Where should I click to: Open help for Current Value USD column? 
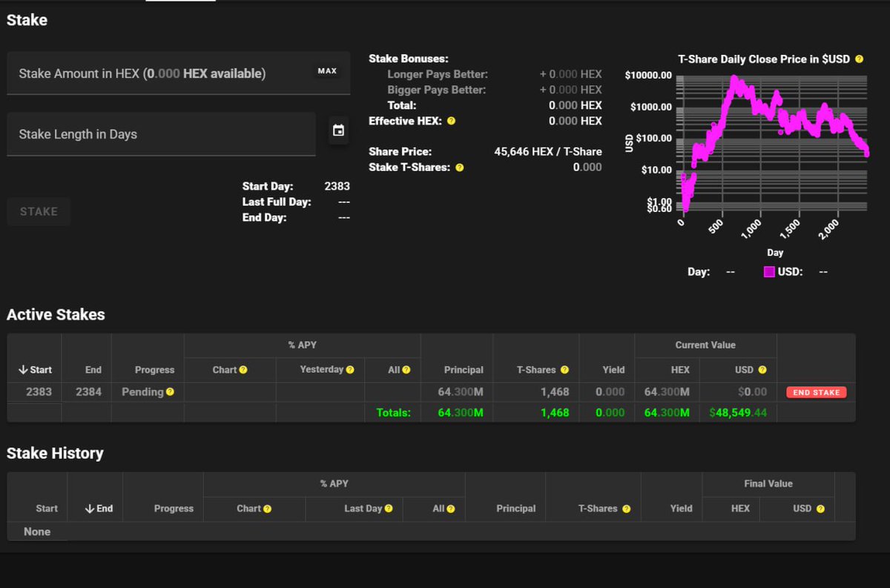(x=762, y=369)
